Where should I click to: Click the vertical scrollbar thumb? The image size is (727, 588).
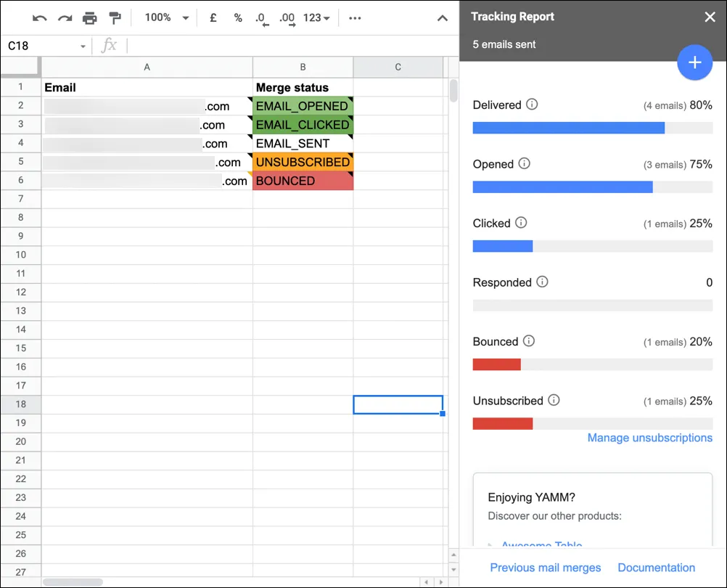tap(453, 91)
